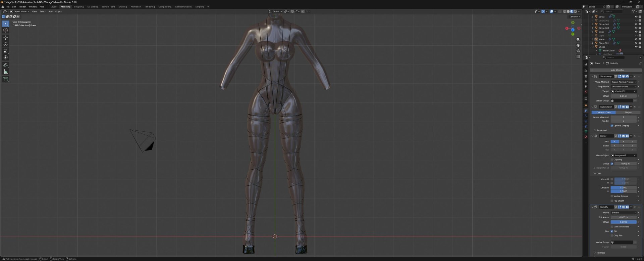The height and width of the screenshot is (261, 644).
Task: Select the Add Cube tool
Action: (x=6, y=79)
